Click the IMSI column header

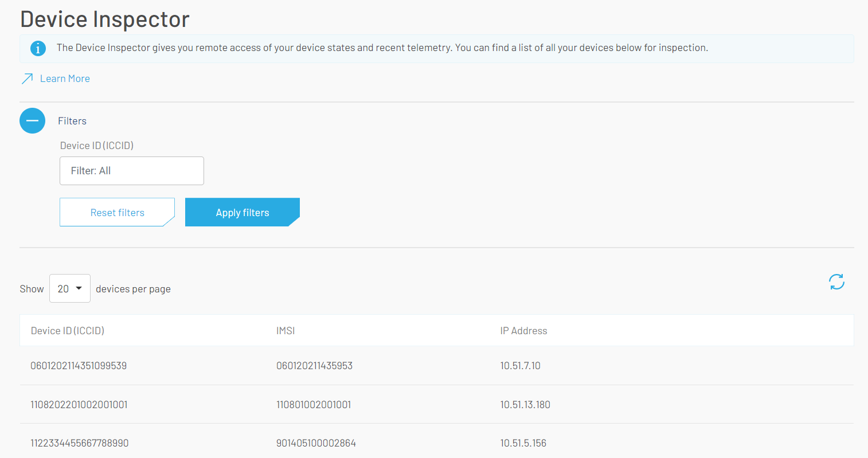coord(285,330)
